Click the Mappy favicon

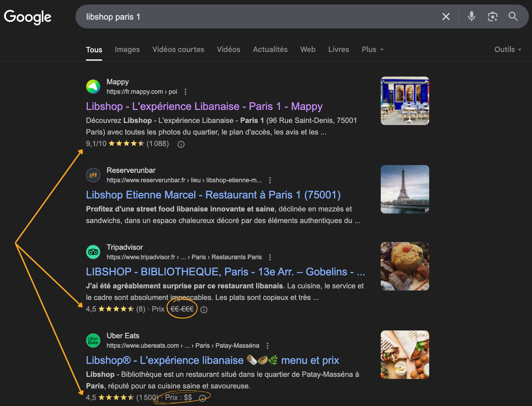click(93, 86)
